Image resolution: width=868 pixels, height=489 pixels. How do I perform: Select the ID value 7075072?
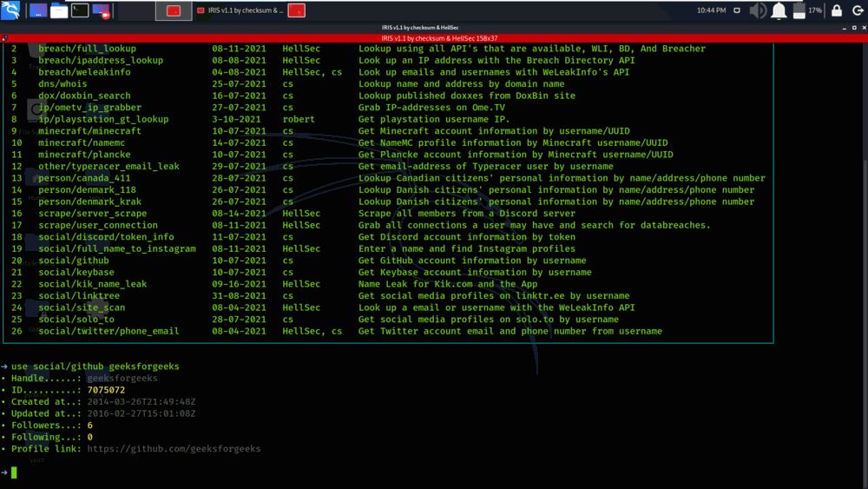coord(106,390)
